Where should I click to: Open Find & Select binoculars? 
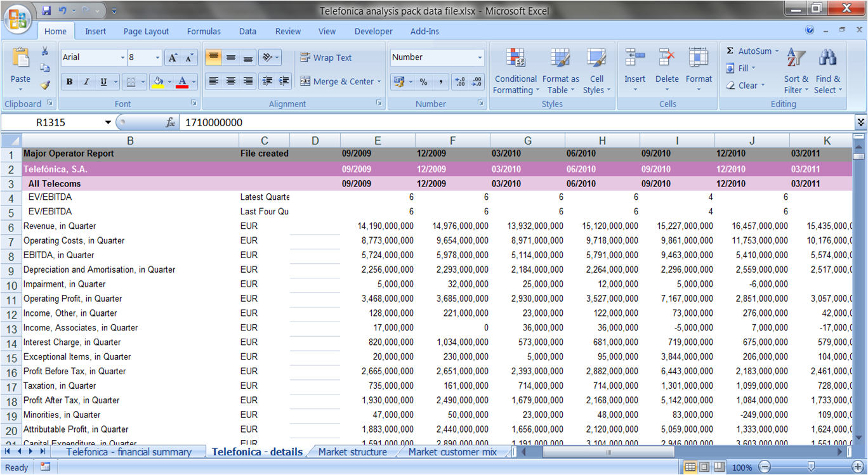pyautogui.click(x=828, y=71)
